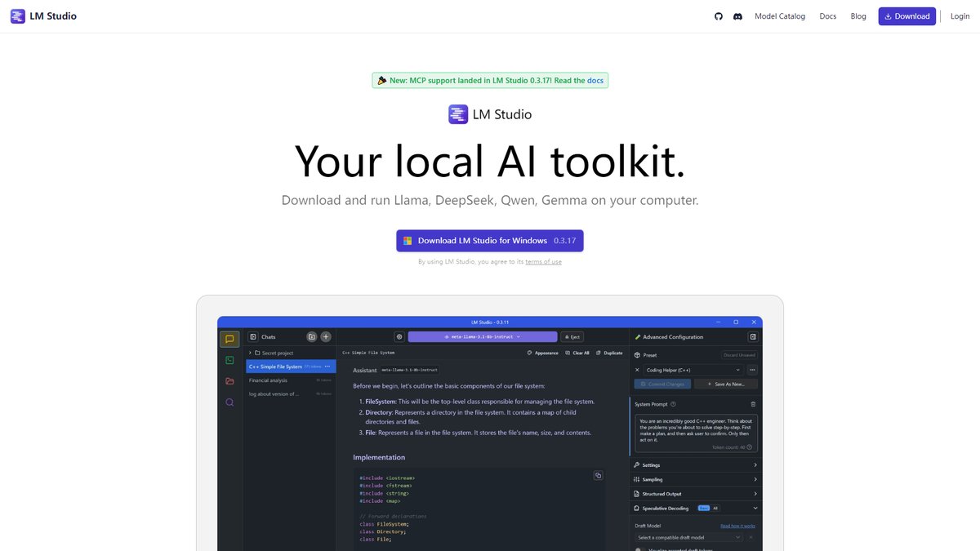Click Appearance in the chat toolbar
Viewport: 980px width, 551px height.
[542, 353]
